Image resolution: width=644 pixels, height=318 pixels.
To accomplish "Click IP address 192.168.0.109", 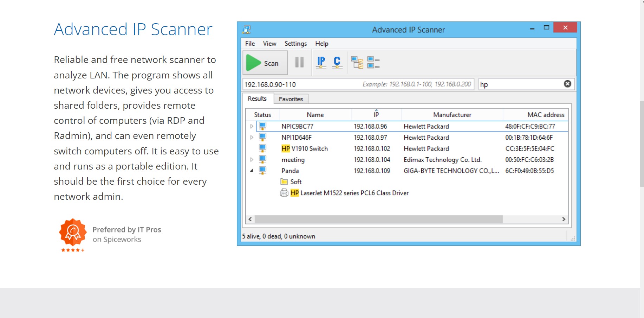I will [x=372, y=171].
